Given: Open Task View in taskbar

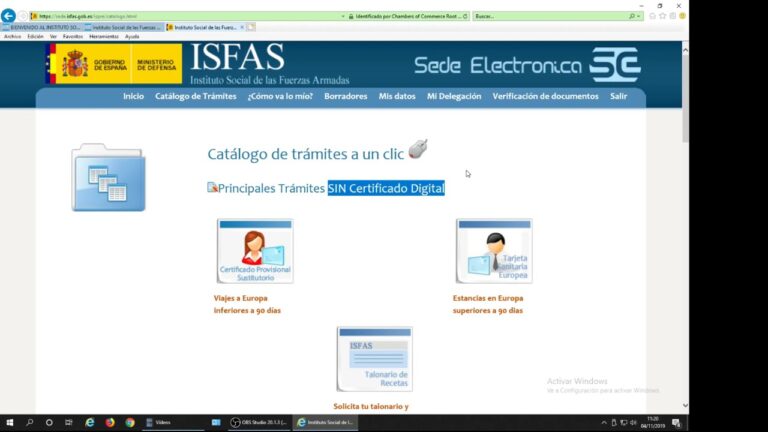Looking at the screenshot, I should point(69,422).
